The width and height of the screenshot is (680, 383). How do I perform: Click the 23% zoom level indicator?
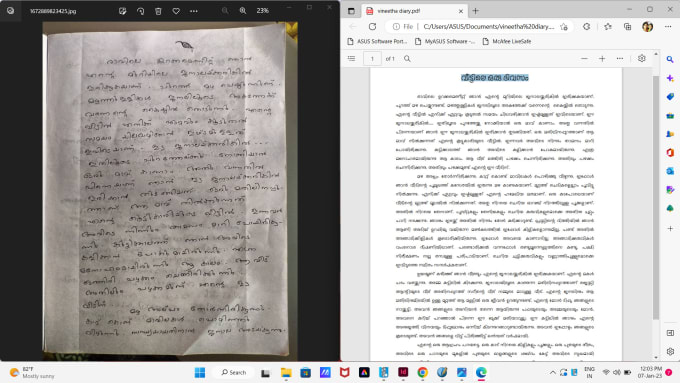262,11
